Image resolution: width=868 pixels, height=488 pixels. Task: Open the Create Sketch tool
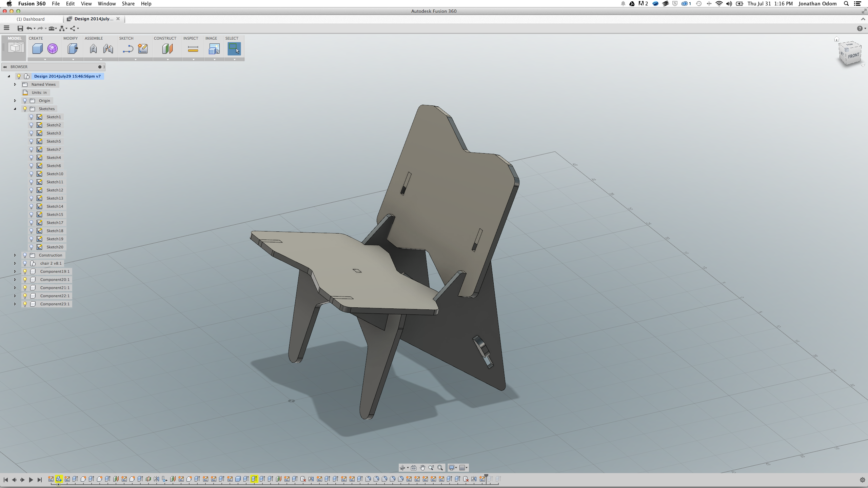pyautogui.click(x=143, y=49)
